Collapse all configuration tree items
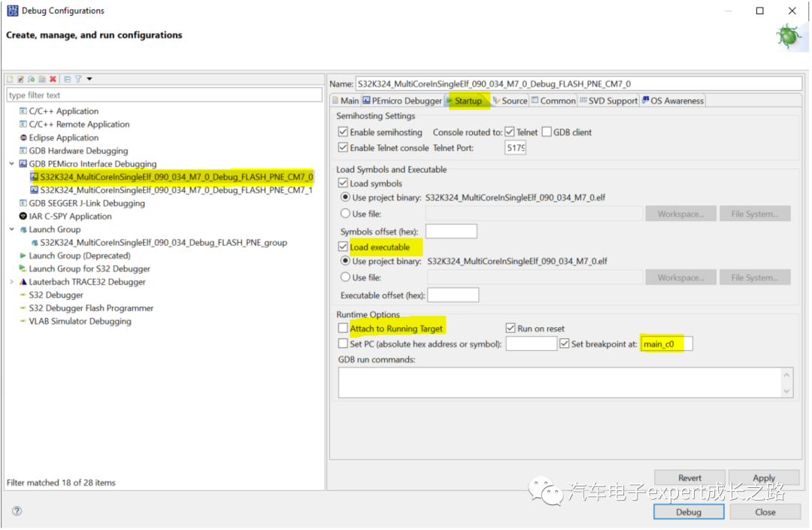 click(68, 79)
